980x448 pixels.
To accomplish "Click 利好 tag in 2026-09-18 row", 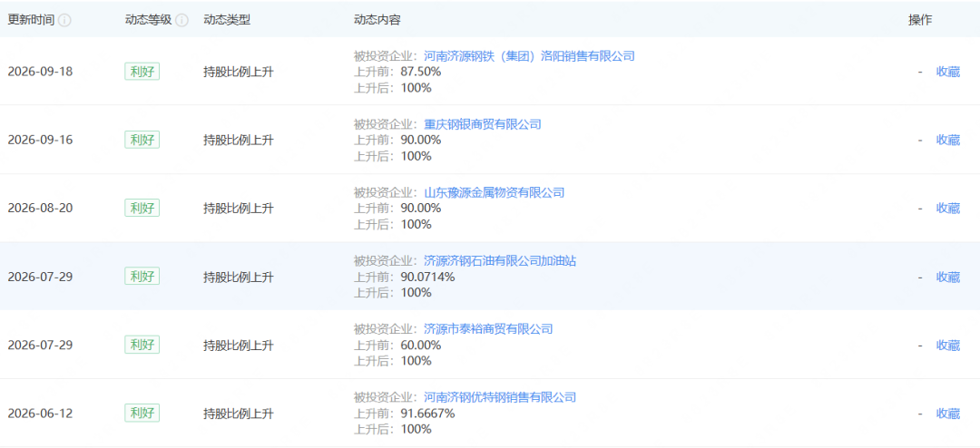I will (142, 72).
